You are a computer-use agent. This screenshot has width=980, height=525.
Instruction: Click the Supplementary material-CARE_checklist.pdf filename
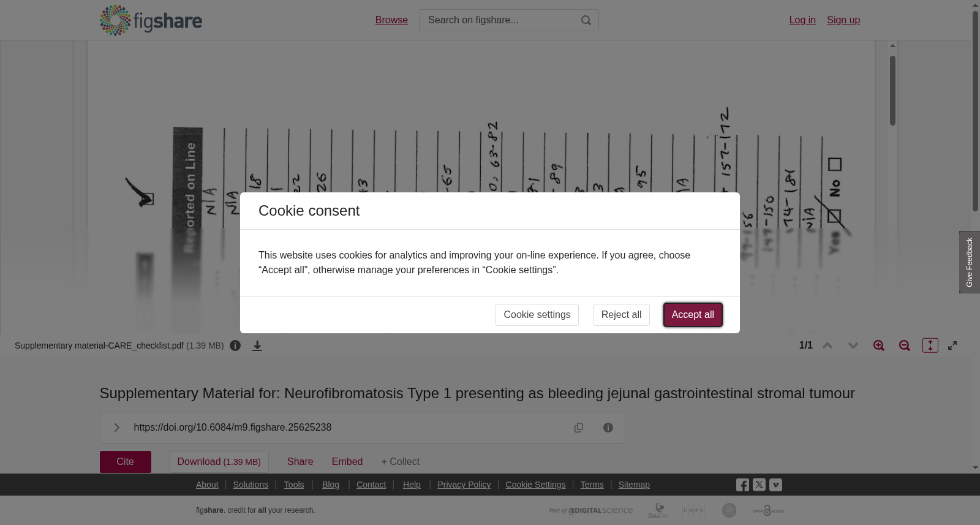(99, 346)
